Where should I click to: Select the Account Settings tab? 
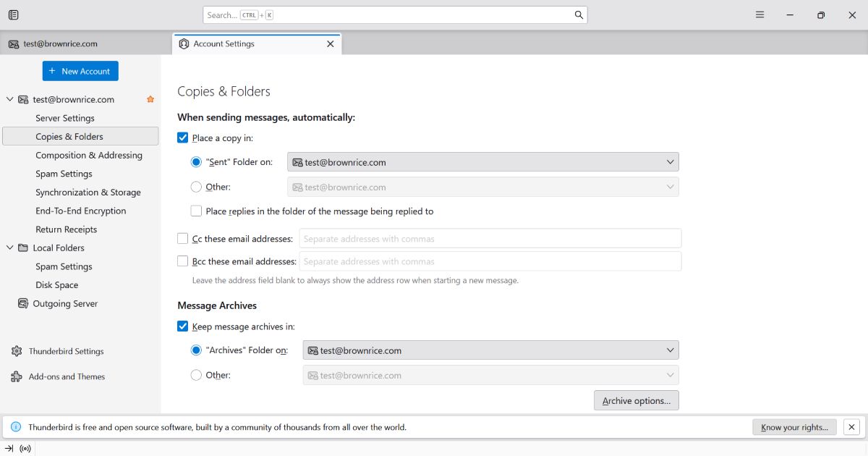[257, 44]
